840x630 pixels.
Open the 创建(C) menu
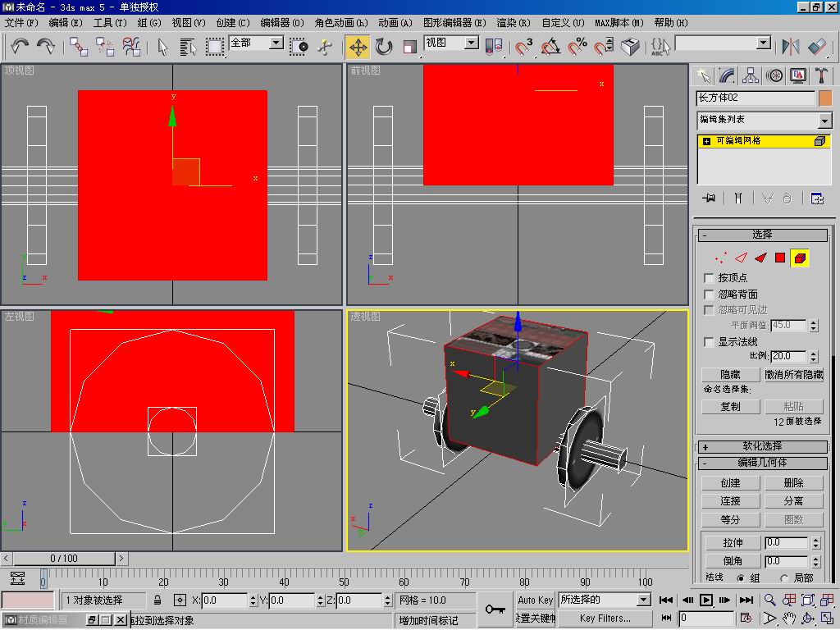(x=233, y=23)
